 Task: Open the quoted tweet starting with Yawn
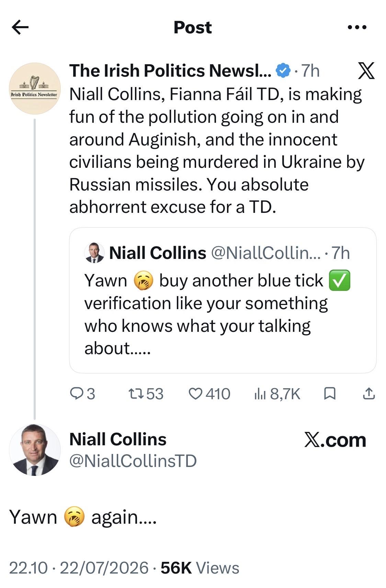coord(223,300)
